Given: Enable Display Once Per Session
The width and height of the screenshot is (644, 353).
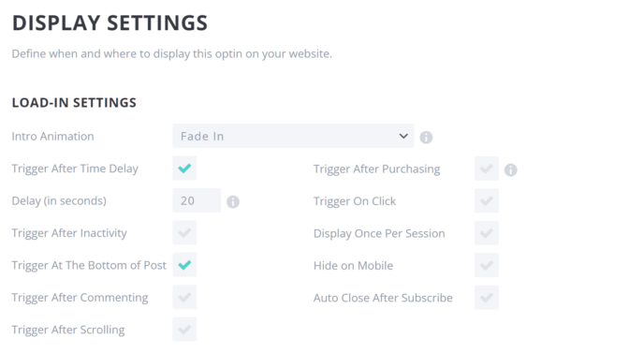Looking at the screenshot, I should tap(487, 233).
